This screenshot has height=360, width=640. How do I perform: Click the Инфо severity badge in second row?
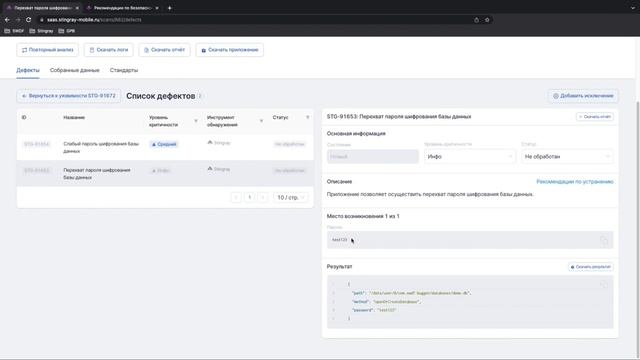point(160,171)
